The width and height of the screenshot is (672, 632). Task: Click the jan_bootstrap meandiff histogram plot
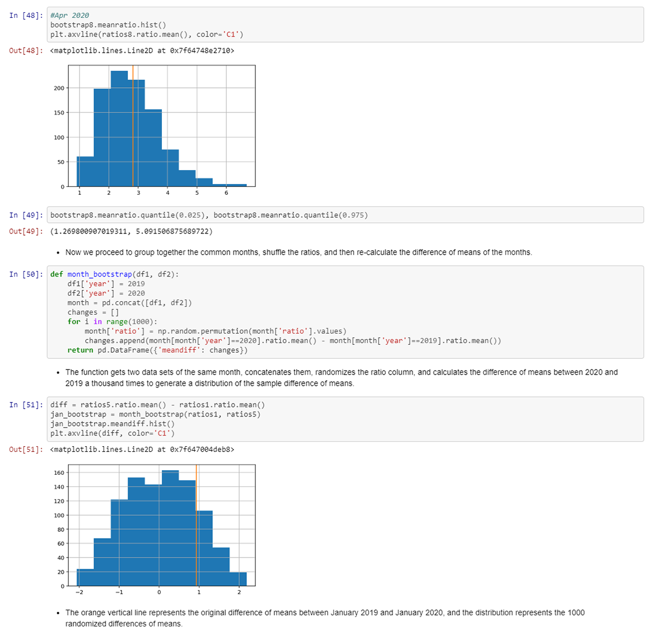[x=153, y=530]
